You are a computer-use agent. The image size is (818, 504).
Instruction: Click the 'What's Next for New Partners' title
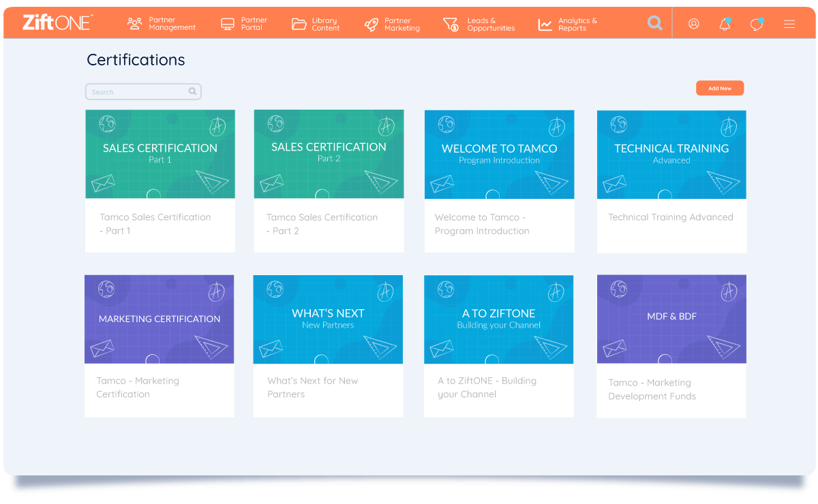click(312, 388)
